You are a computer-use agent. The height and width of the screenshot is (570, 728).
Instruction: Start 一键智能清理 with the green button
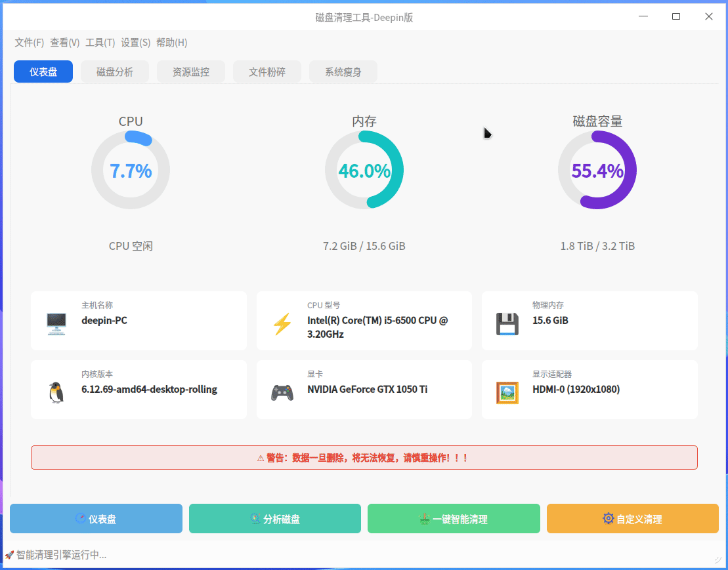(x=454, y=519)
